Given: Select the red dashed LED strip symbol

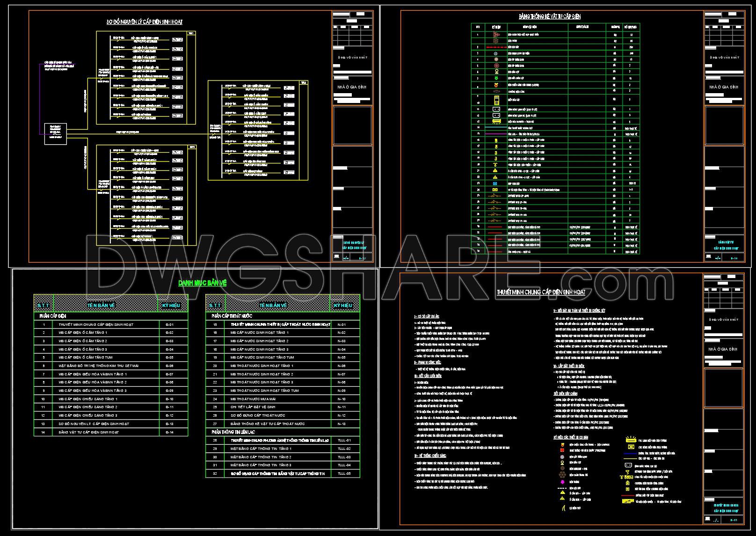Looking at the screenshot, I should [496, 47].
